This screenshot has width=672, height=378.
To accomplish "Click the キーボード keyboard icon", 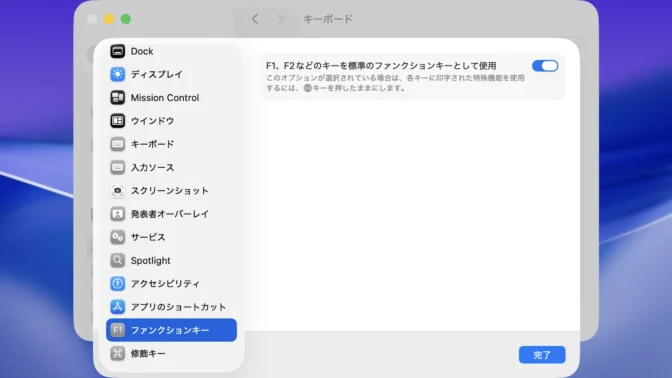I will (x=117, y=144).
